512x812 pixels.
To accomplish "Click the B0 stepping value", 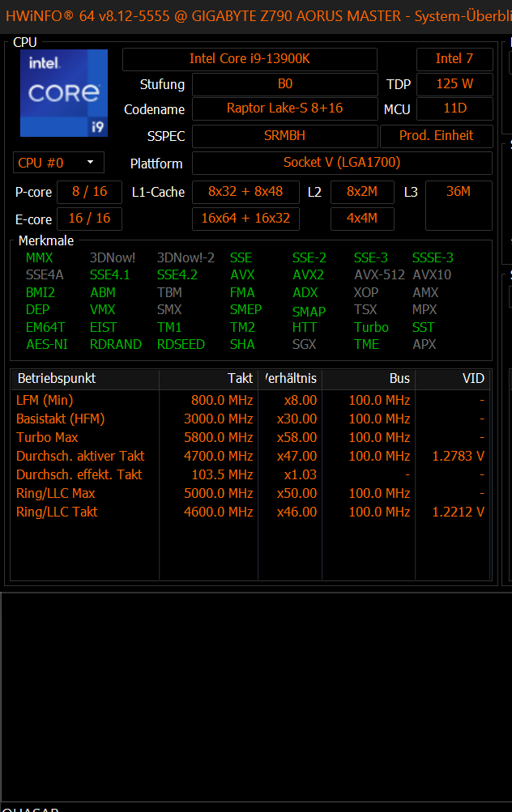I will (285, 84).
